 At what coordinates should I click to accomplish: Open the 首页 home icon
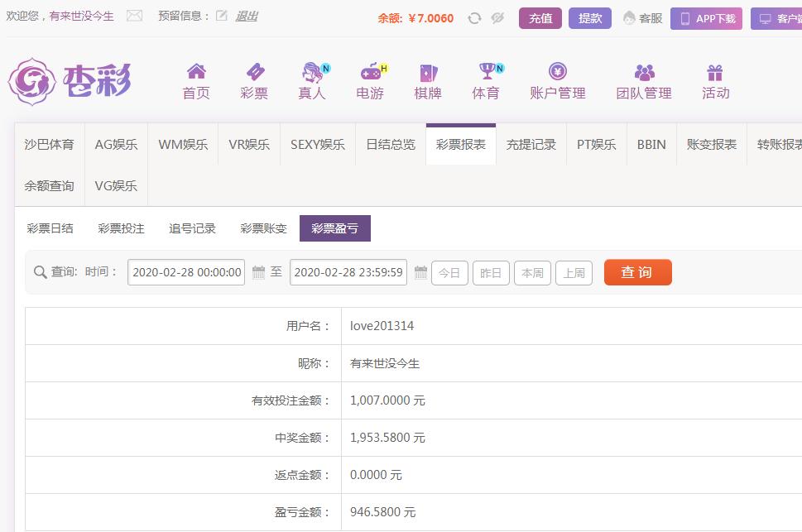coord(196,72)
